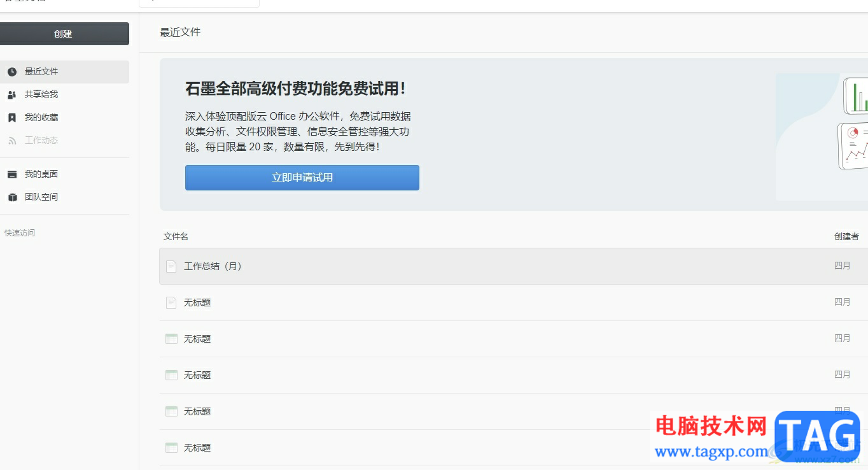Click the 最近文件 page heading
This screenshot has height=470, width=868.
180,32
